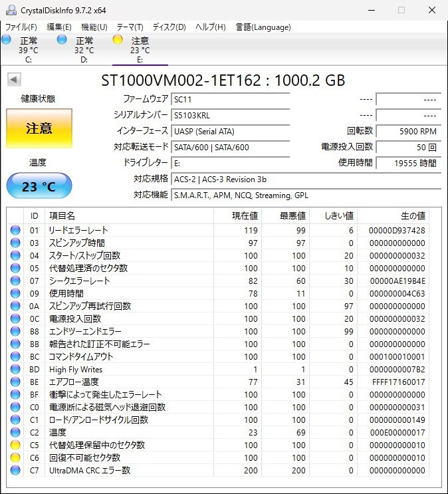Viewport: 448px width, 494px height.
Task: Click status orb for 0A スピンアップ再試行回数
Action: click(15, 306)
